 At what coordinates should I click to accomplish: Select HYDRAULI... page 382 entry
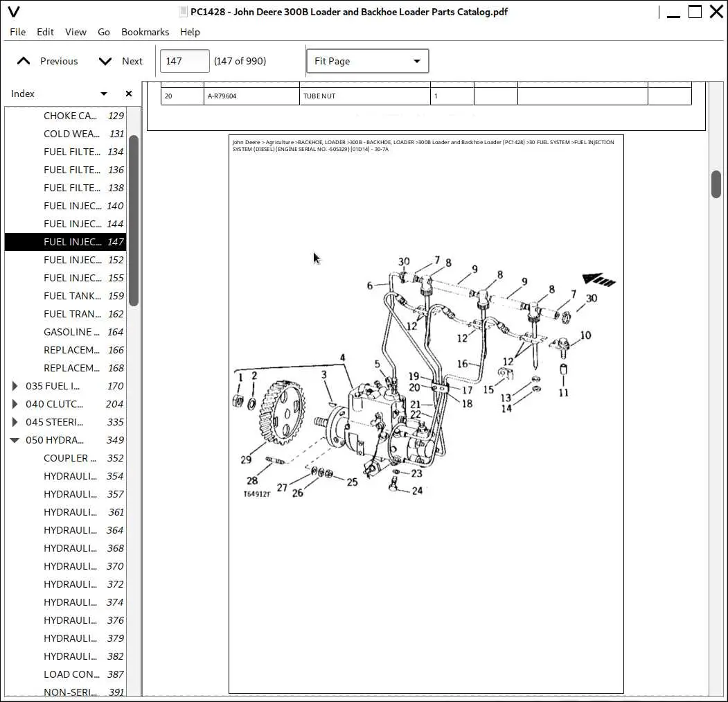tap(66, 656)
